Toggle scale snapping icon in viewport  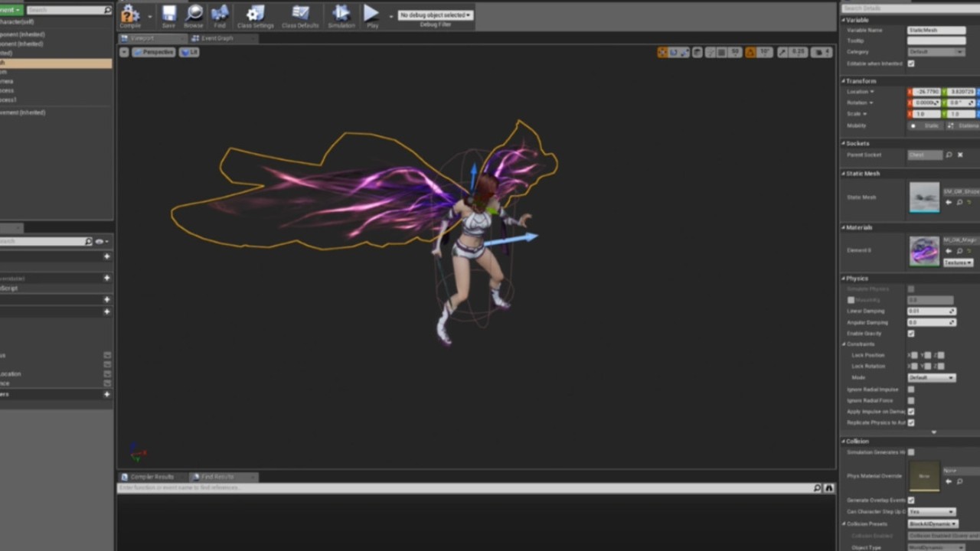(x=782, y=52)
